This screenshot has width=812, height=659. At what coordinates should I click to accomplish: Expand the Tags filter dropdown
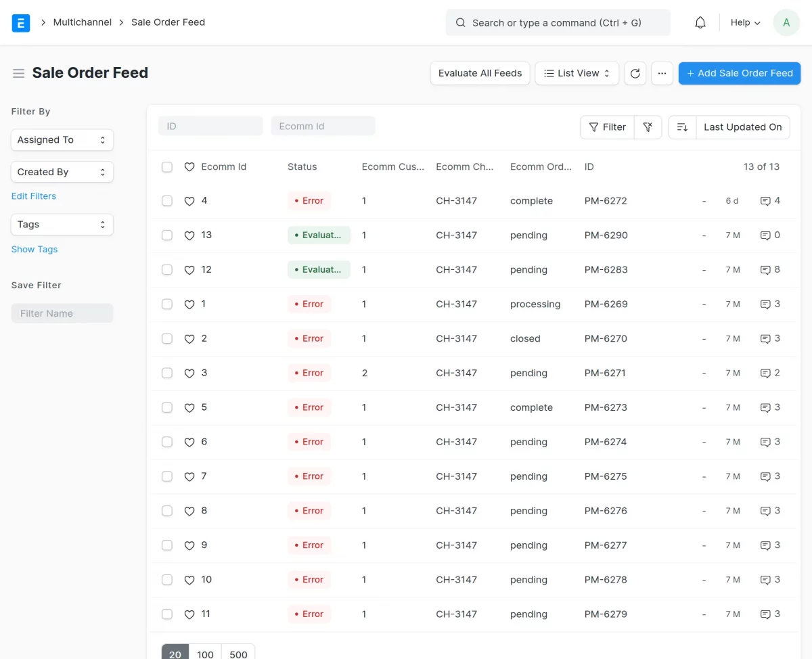tap(62, 224)
